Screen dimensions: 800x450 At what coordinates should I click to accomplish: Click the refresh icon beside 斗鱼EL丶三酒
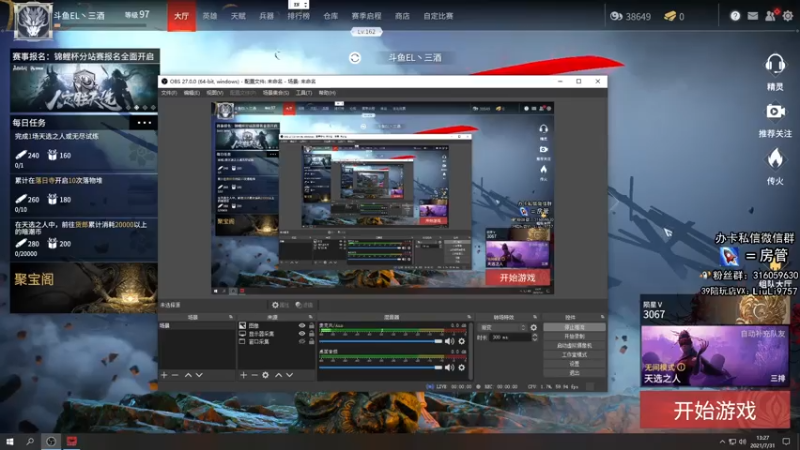tap(355, 58)
